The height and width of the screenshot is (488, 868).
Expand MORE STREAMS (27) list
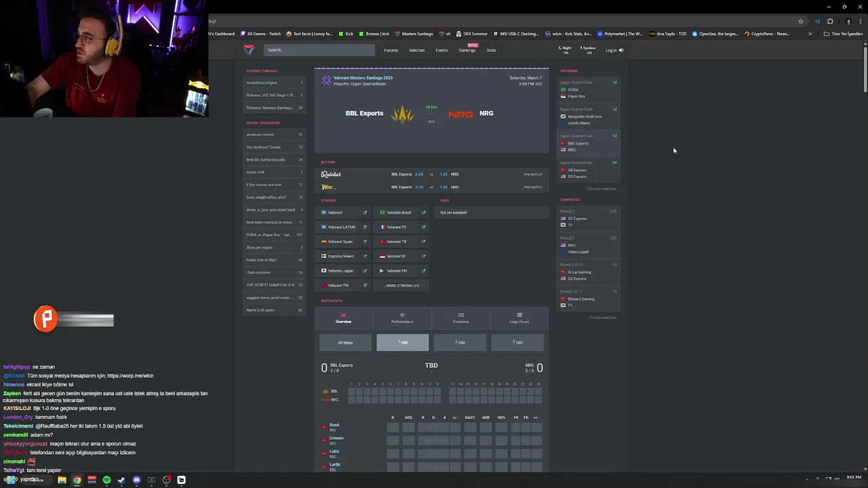point(401,285)
